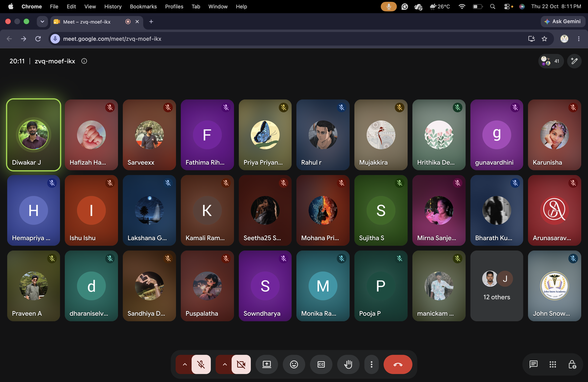
Task: Click the Wi-Fi status icon
Action: [x=462, y=6]
